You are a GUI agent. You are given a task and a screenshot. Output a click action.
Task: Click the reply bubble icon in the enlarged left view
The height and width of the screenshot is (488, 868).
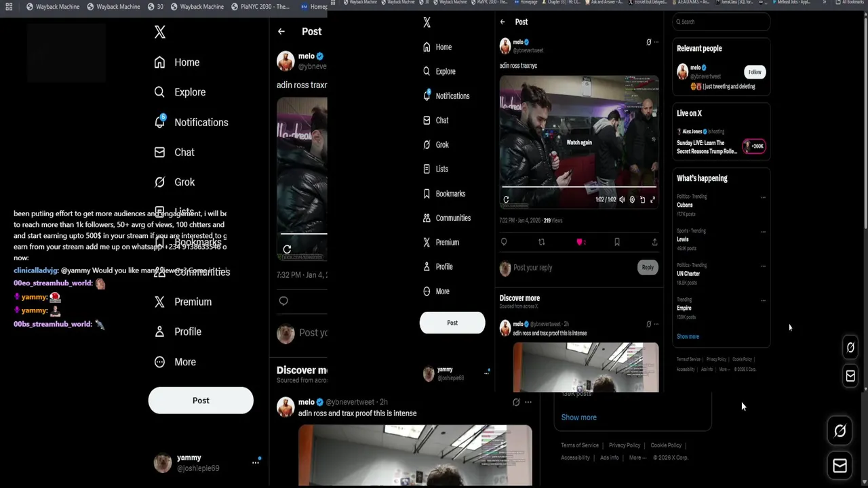[283, 301]
